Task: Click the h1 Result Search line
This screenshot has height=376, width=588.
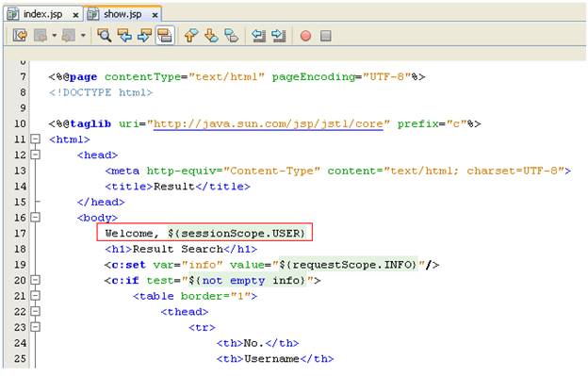Action: 181,249
